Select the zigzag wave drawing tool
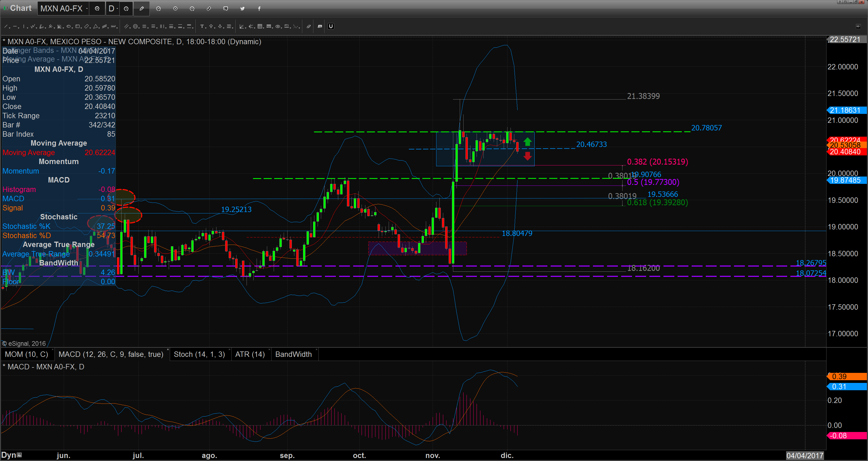Screen dimensions: 868x461 pos(33,26)
